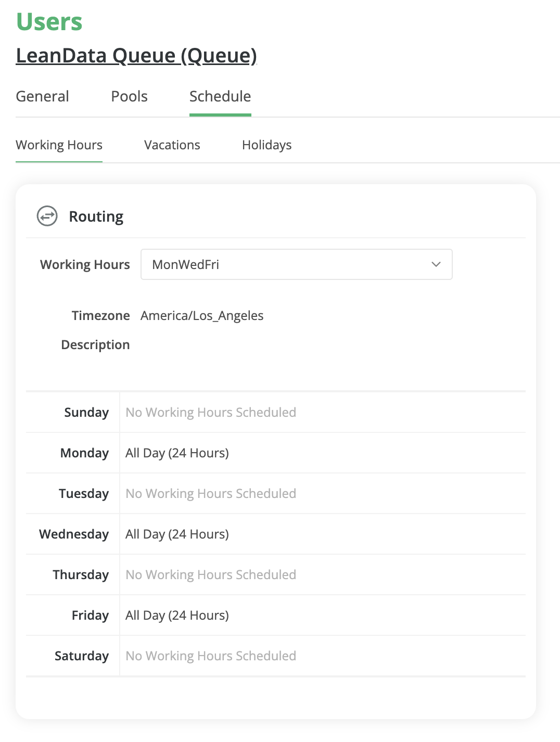Click the Users page heading
The image size is (560, 742).
point(48,21)
